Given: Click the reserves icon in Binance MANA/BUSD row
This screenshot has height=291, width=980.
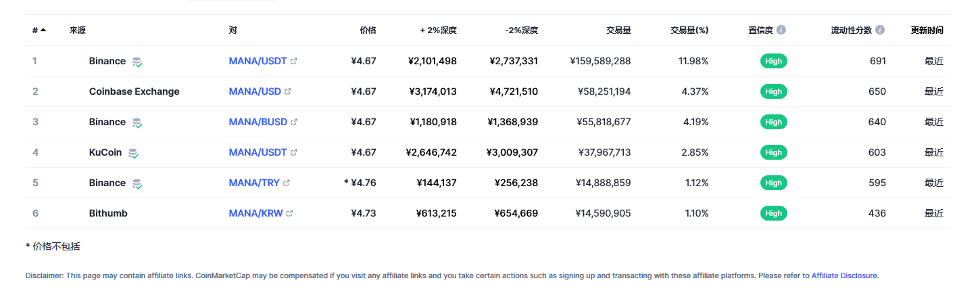Looking at the screenshot, I should click(x=137, y=122).
